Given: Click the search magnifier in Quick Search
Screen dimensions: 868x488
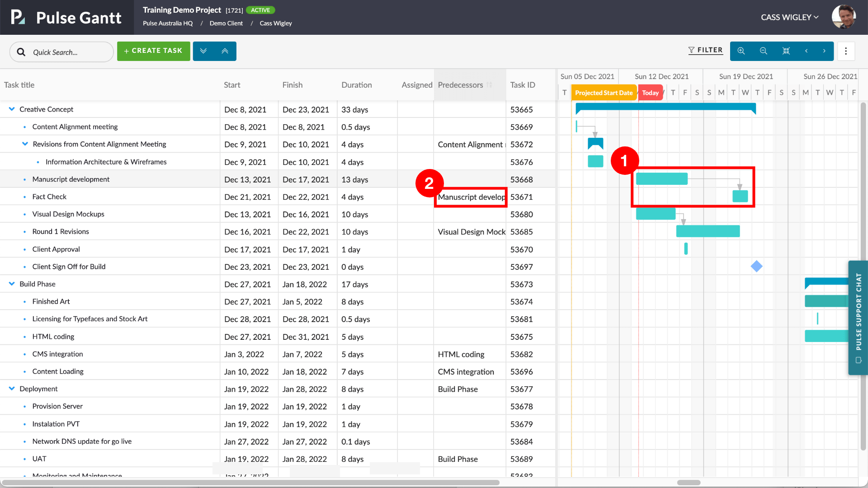Looking at the screenshot, I should (21, 52).
